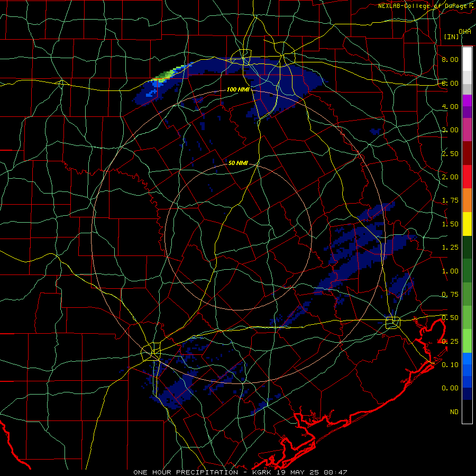Click the 0.25 legend value
This screenshot has width=476, height=476.
pos(450,342)
